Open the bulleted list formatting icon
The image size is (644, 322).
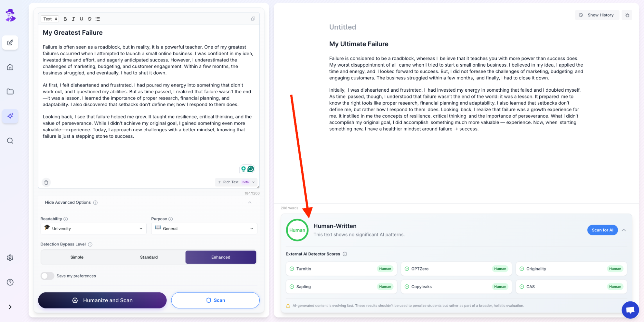click(98, 19)
